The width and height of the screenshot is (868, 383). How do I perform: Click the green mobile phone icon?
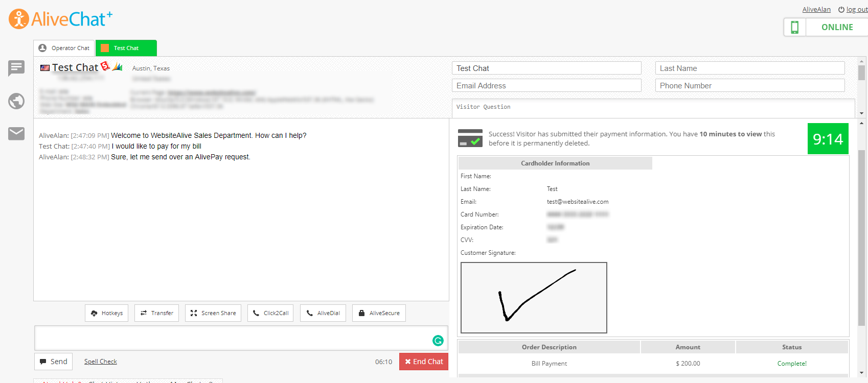pos(794,27)
